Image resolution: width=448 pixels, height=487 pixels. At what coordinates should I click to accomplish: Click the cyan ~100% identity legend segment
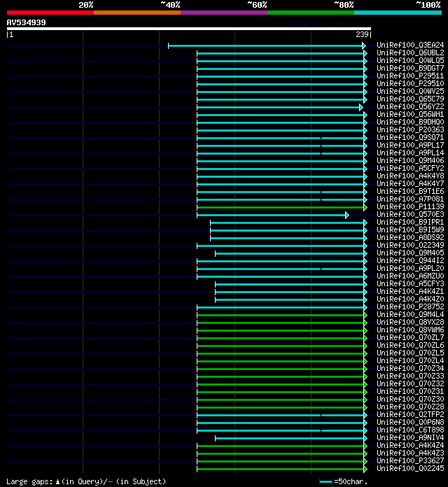[398, 13]
